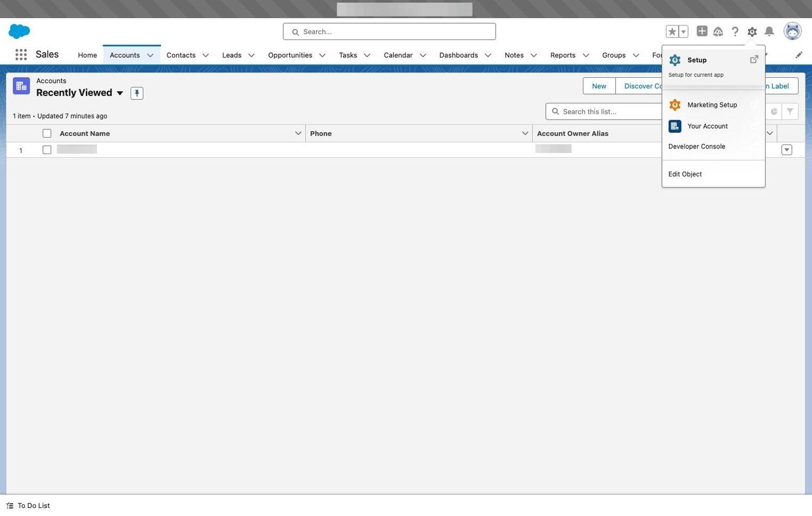Open the Trailhead guidance icon
The image size is (812, 516).
[718, 31]
